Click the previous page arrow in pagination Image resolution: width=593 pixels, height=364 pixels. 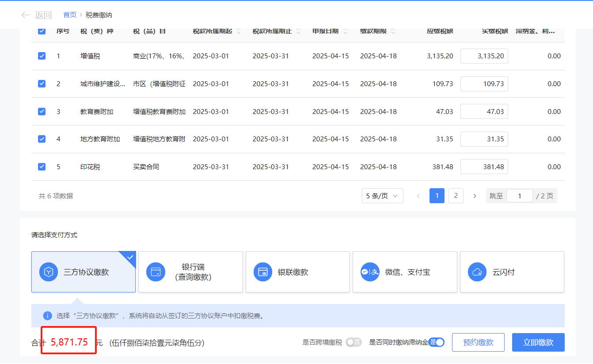coord(418,196)
